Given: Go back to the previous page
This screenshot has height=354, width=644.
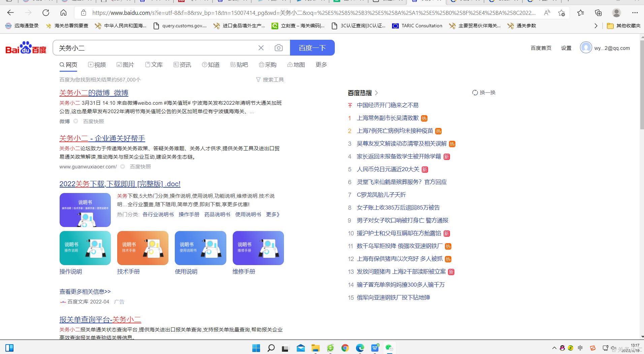Looking at the screenshot, I should 10,13.
